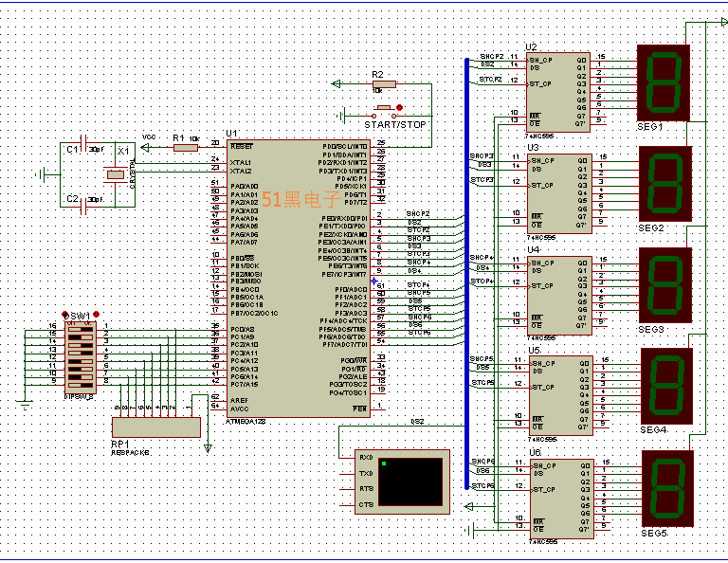Select the C1 30pF capacitor
This screenshot has width=728, height=563.
(x=84, y=143)
